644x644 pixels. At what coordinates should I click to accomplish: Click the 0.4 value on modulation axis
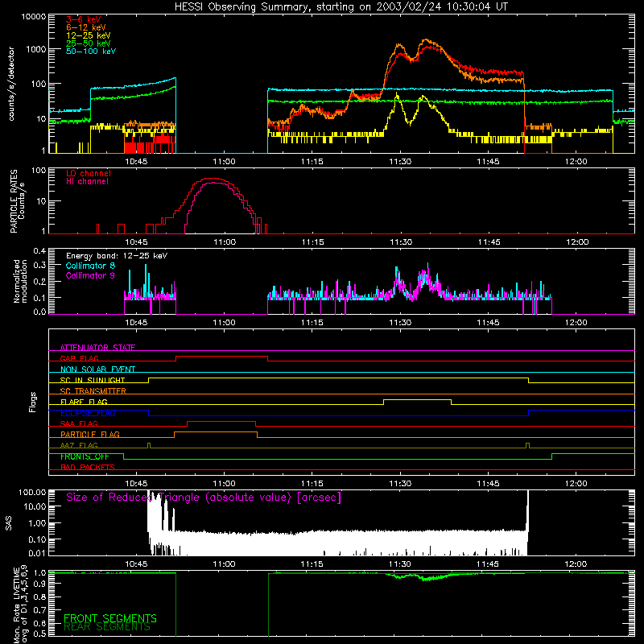[x=39, y=250]
